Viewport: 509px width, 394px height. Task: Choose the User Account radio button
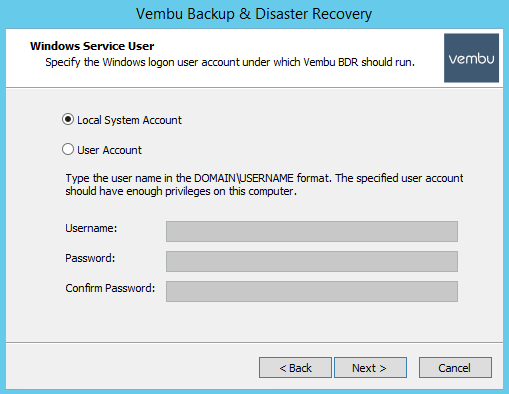tap(68, 149)
